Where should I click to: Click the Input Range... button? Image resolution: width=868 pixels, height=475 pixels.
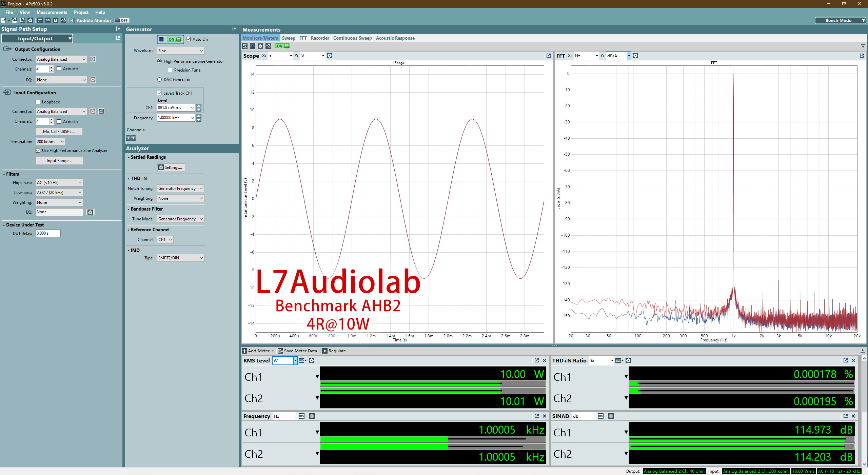pos(59,161)
